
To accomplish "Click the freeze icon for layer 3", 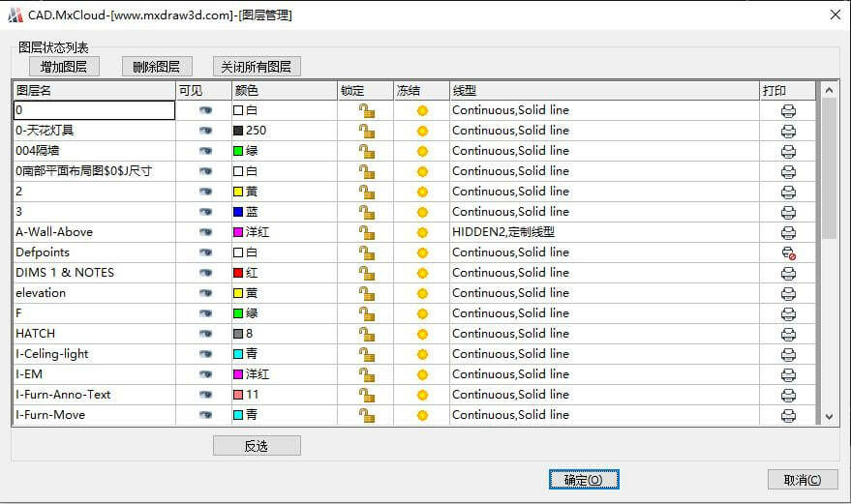I will pyautogui.click(x=422, y=212).
